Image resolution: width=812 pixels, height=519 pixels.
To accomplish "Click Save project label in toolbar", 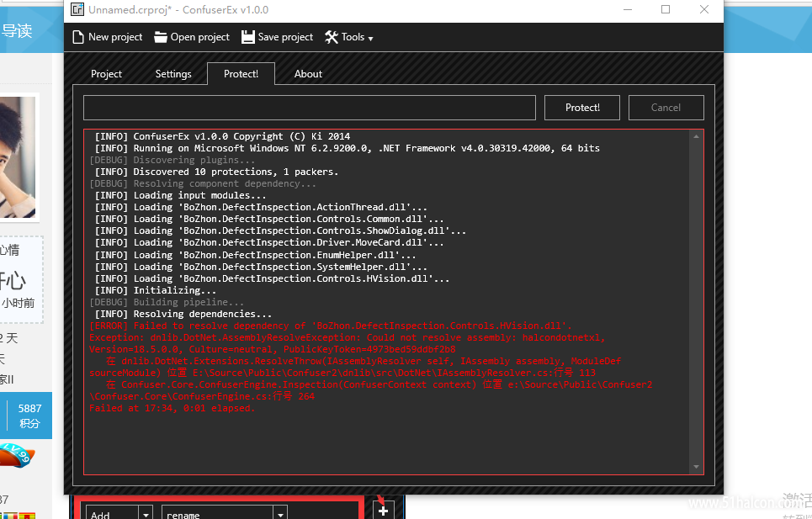I will click(285, 37).
